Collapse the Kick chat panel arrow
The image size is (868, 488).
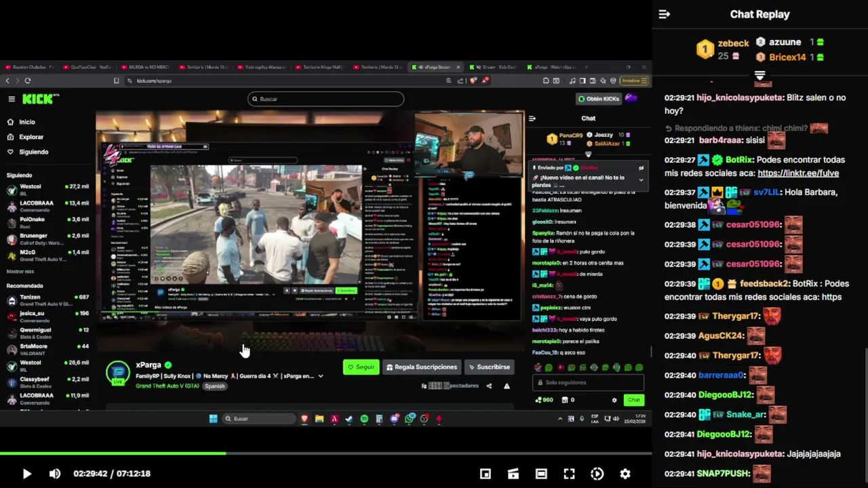(532, 119)
